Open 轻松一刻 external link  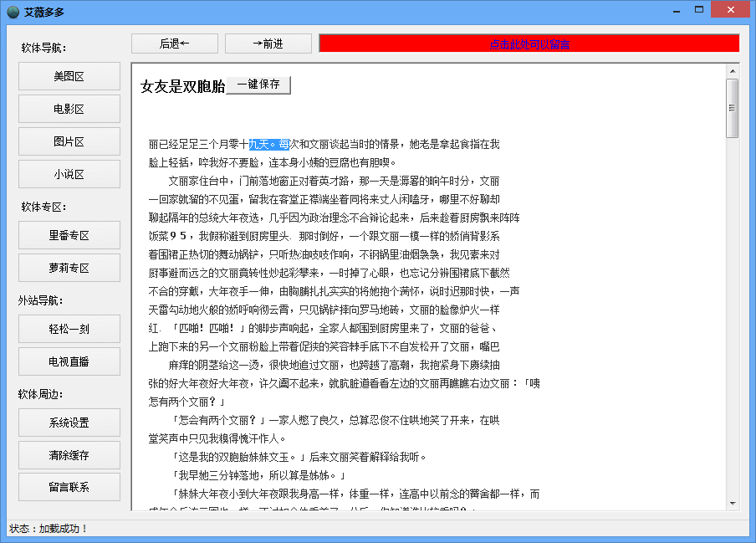coord(69,329)
